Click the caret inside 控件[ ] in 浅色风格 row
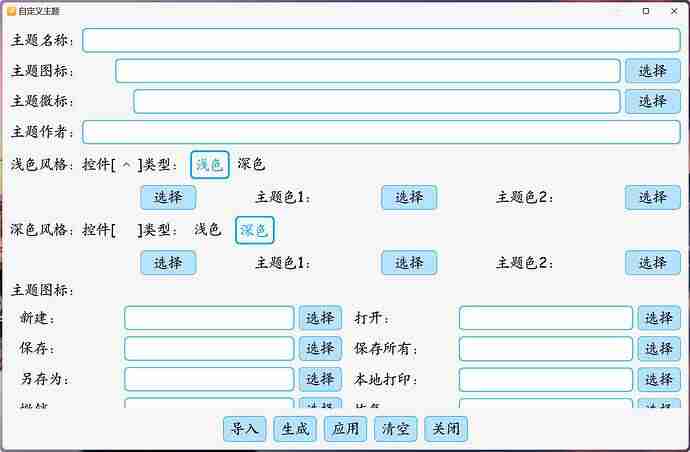 [127, 165]
